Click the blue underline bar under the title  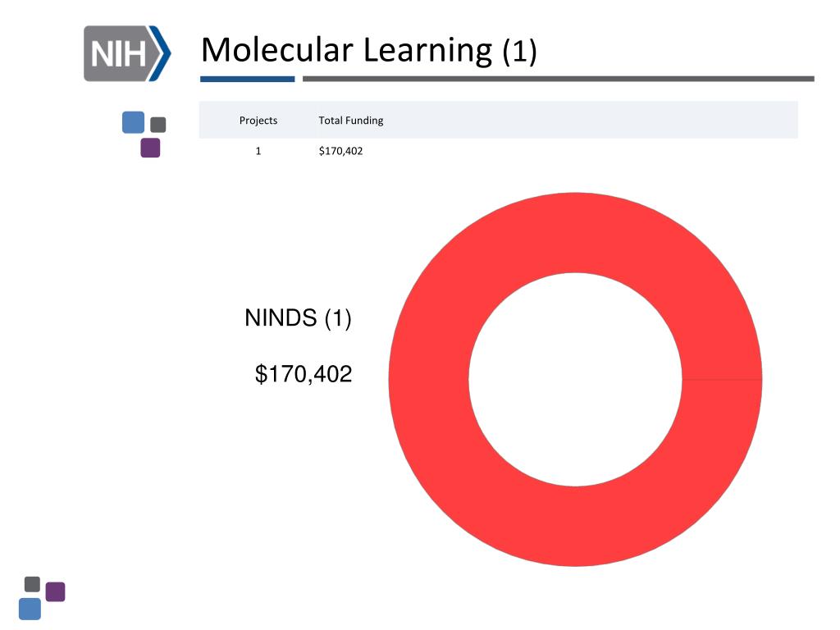click(248, 80)
